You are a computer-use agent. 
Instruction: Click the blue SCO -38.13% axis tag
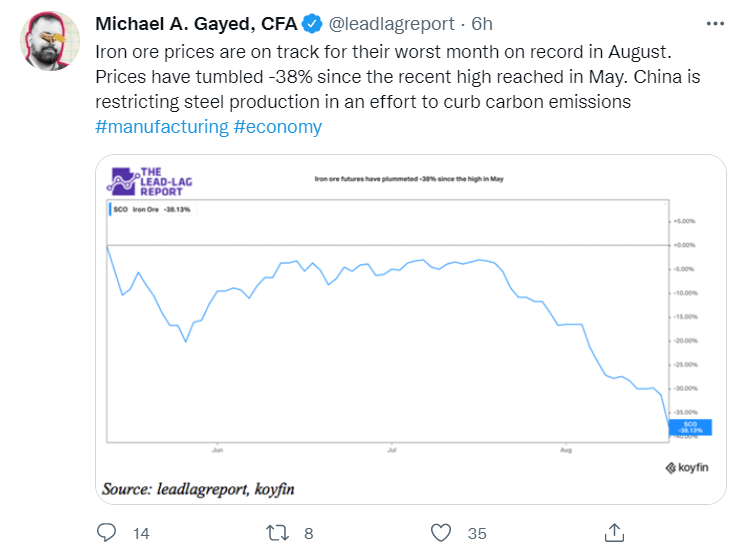coord(689,426)
